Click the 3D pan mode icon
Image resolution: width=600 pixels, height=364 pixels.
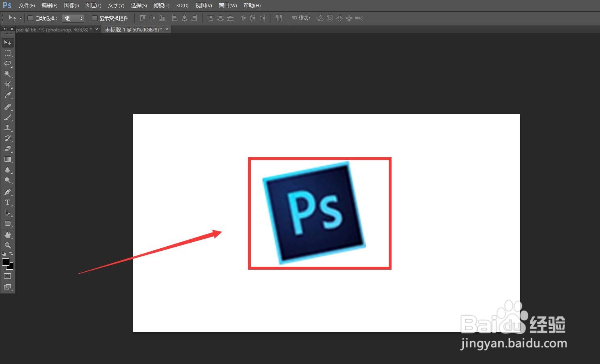point(339,18)
